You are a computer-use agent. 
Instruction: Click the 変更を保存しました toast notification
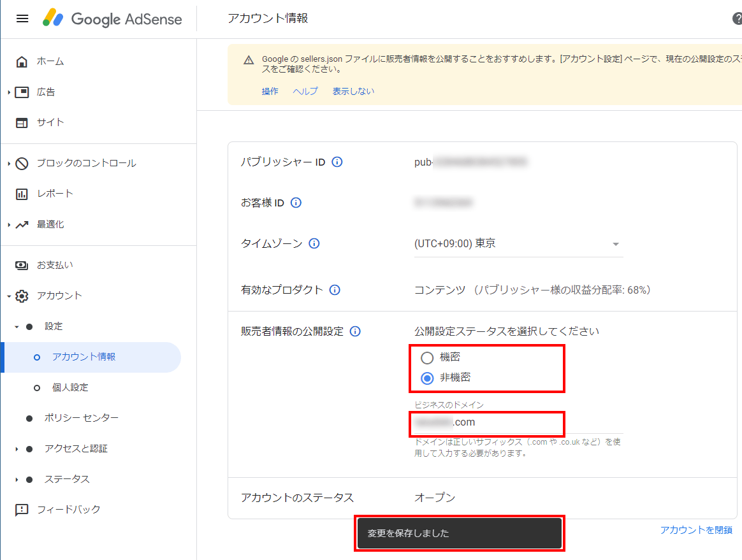point(459,533)
